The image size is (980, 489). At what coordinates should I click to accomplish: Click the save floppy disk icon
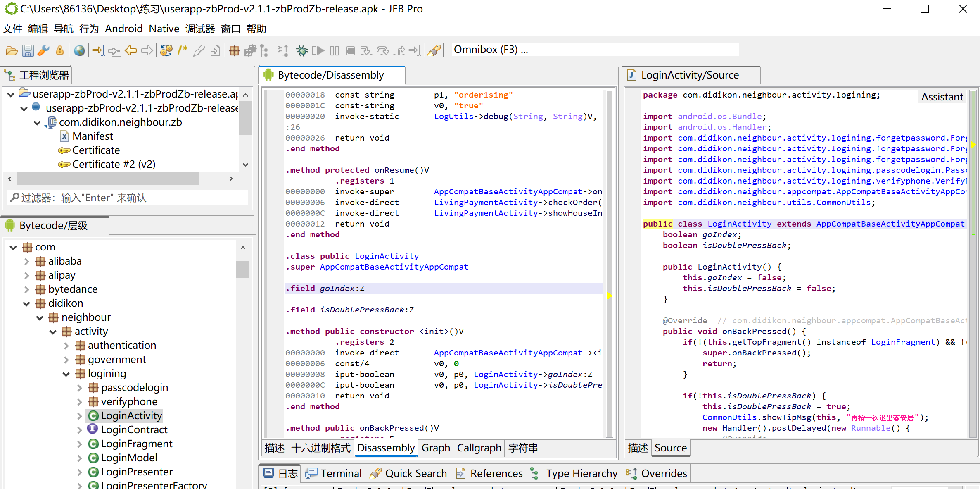(28, 50)
